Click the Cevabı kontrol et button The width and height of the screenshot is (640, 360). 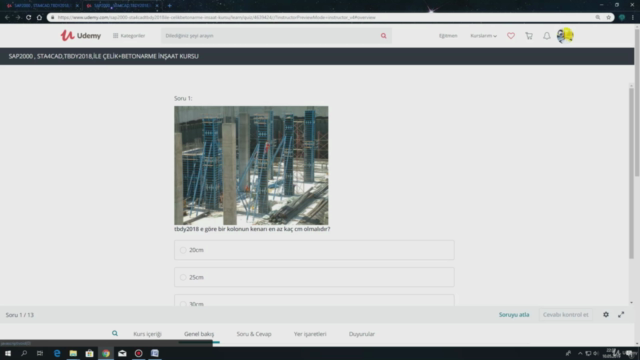[x=565, y=315]
